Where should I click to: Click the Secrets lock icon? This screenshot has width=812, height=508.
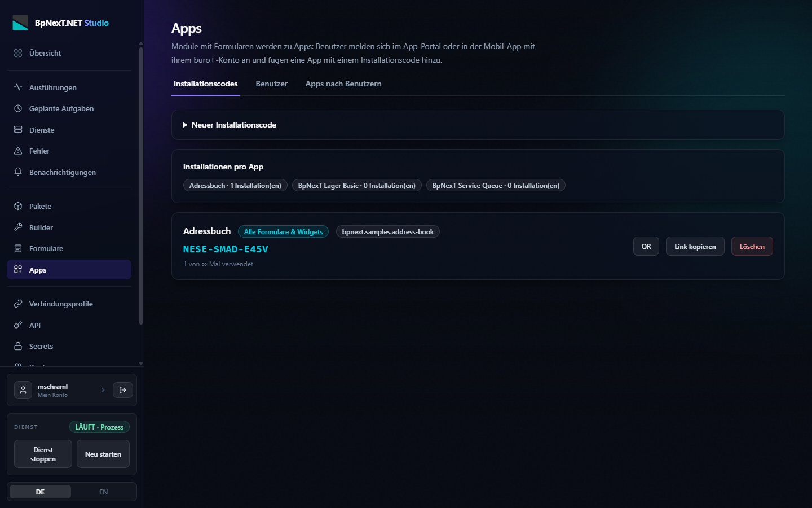[x=18, y=346]
